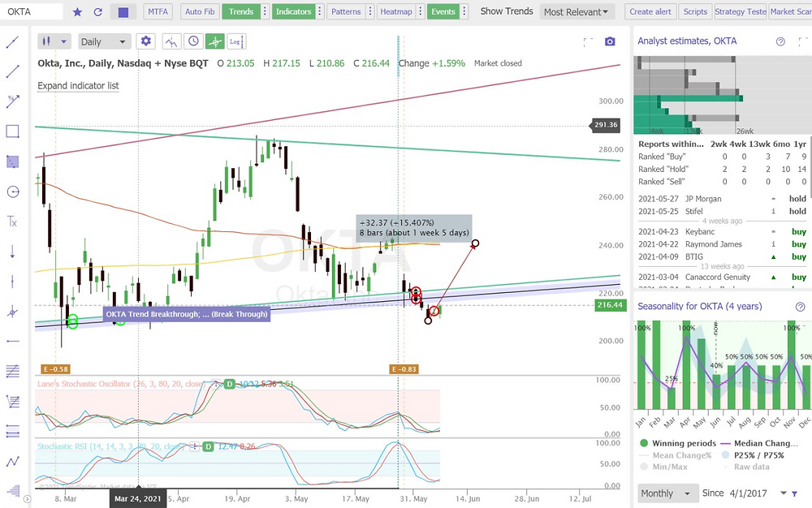Click the clock icon in the chart toolbar
The width and height of the screenshot is (812, 508).
tap(193, 41)
